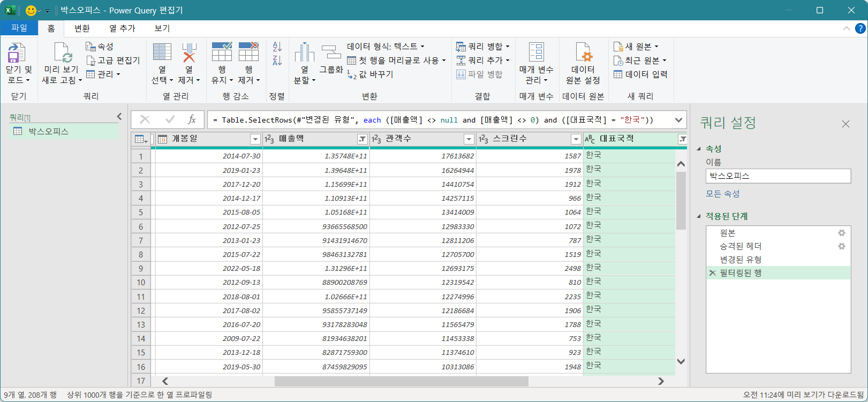Open table menu icon at grid corner

click(x=141, y=139)
